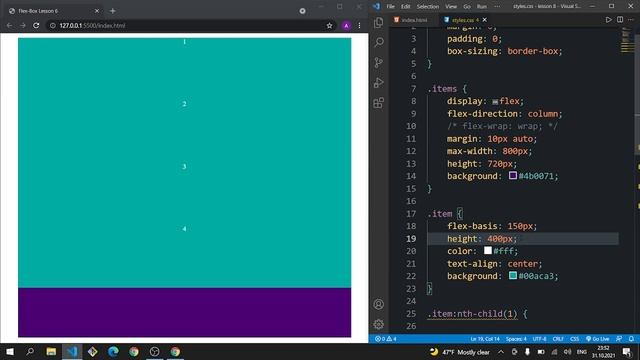Select the UTF-8 encoding indicator
The image size is (640, 360).
coord(539,339)
